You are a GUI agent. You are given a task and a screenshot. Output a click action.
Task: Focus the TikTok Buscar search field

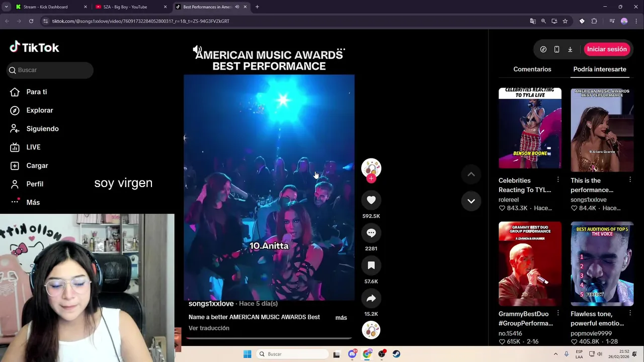tap(50, 70)
